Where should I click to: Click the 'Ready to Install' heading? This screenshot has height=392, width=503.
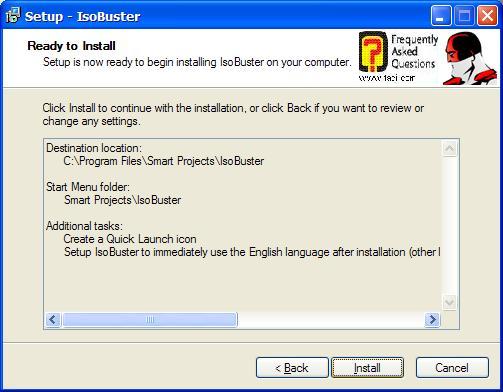click(71, 46)
